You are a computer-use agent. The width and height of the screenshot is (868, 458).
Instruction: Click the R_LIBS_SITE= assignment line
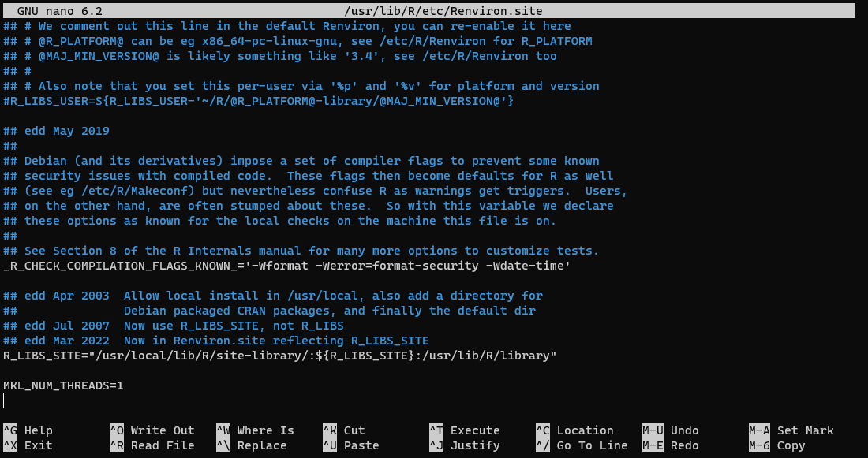(x=279, y=356)
